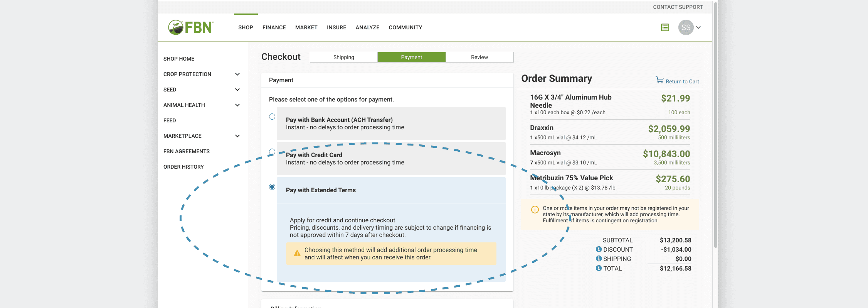Screen dimensions: 868x308
Task: Open the FINANCE menu
Action: (274, 27)
